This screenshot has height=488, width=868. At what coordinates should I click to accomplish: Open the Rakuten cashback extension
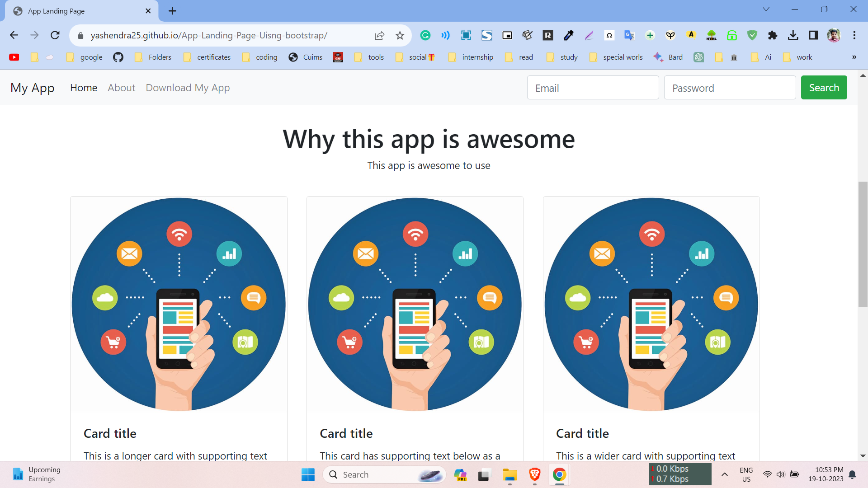[548, 35]
